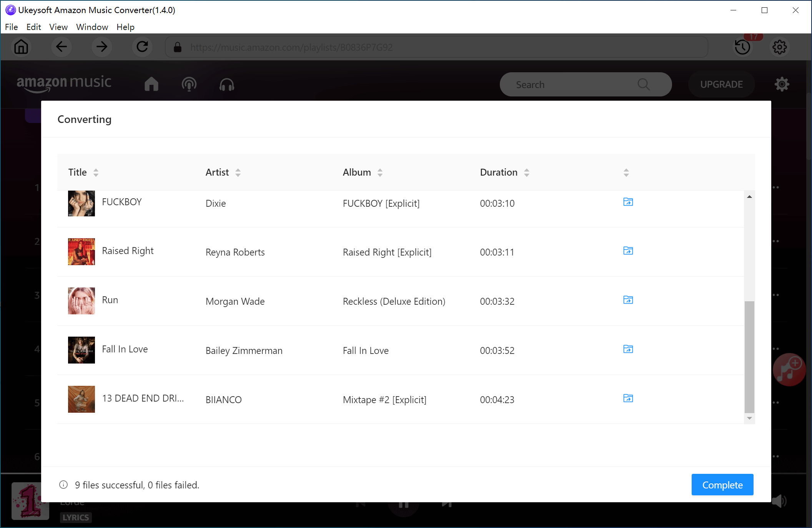
Task: Click the open folder icon for FUCKBOY
Action: pos(628,202)
